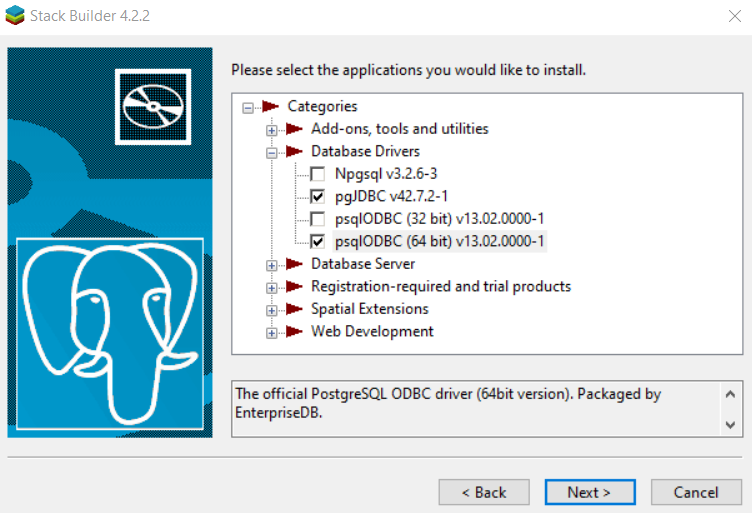Screen dimensions: 752x513
Task: Expand the Add-ons, tools and utilities node
Action: pyautogui.click(x=271, y=130)
